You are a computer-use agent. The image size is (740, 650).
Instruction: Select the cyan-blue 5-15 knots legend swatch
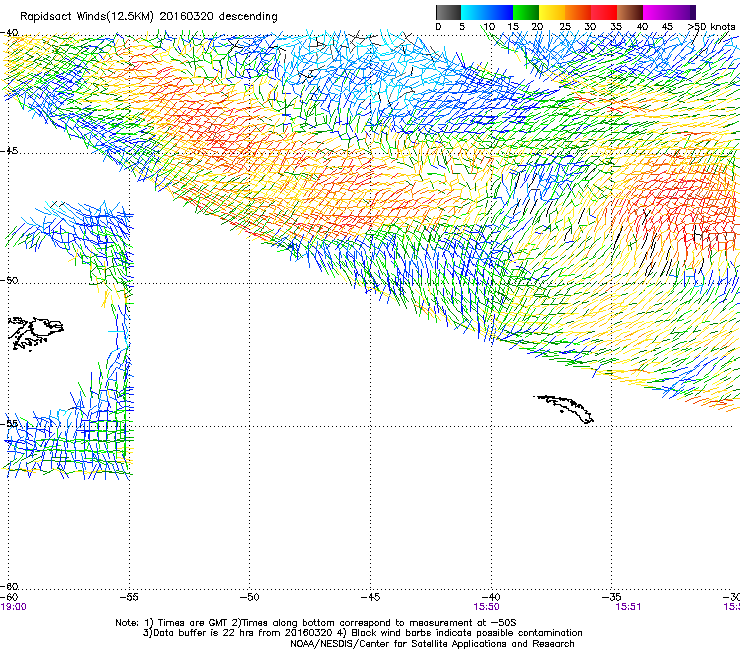pos(487,12)
